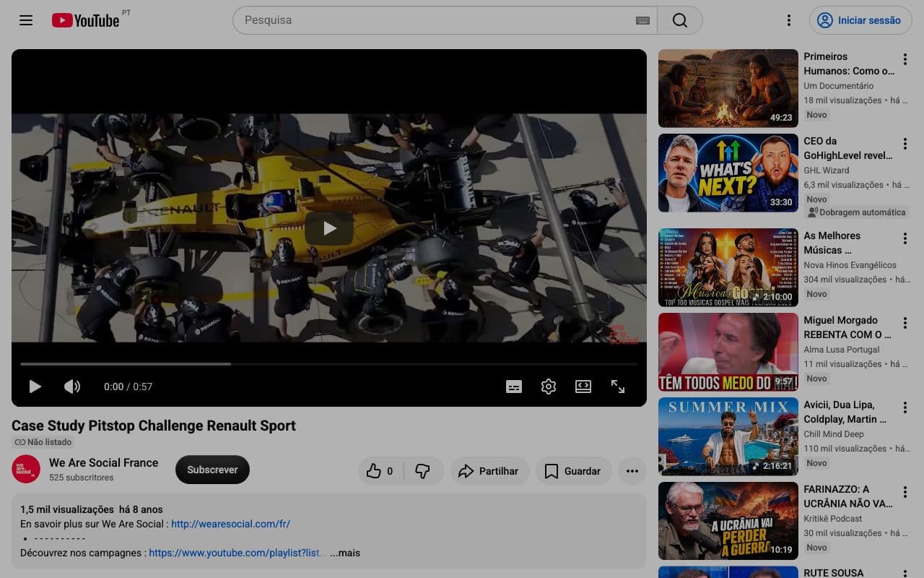Screen dimensions: 924x578
Task: Open player settings gear
Action: pos(549,387)
